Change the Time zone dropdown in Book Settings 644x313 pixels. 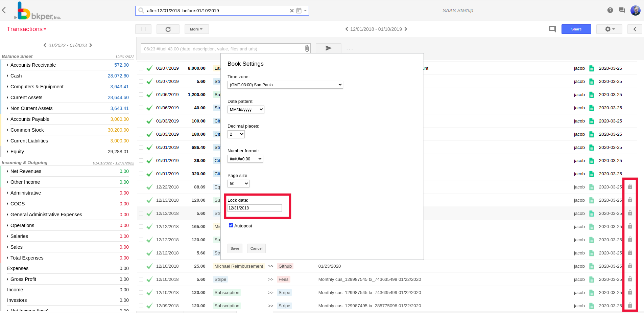285,85
